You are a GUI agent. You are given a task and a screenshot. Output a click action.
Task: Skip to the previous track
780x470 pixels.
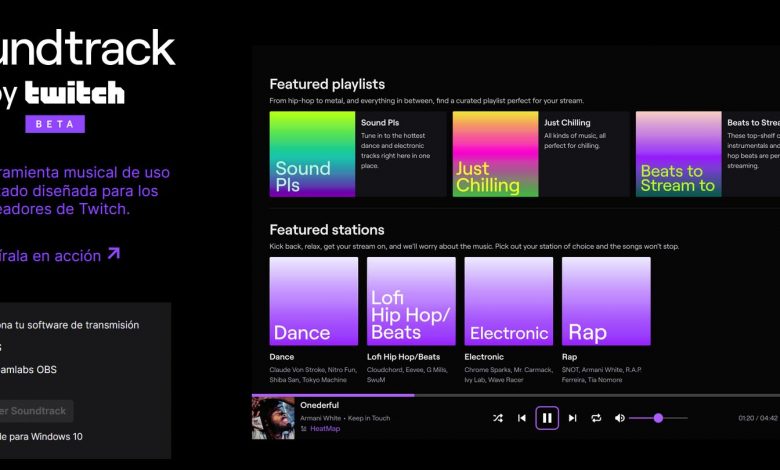522,418
